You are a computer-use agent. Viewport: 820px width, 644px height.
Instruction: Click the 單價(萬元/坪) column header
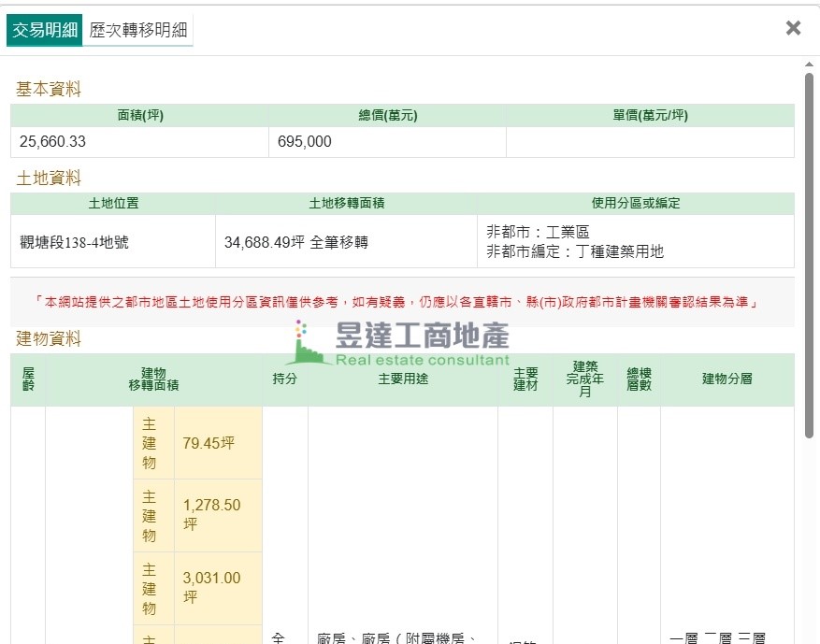point(650,116)
